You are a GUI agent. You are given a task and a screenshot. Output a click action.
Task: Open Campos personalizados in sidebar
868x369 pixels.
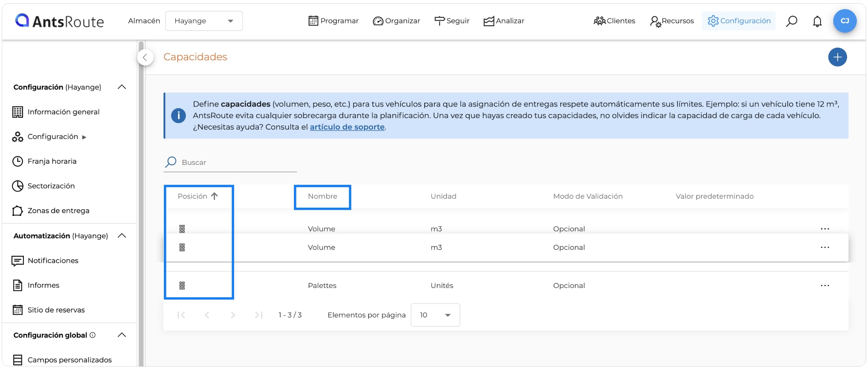coord(62,360)
